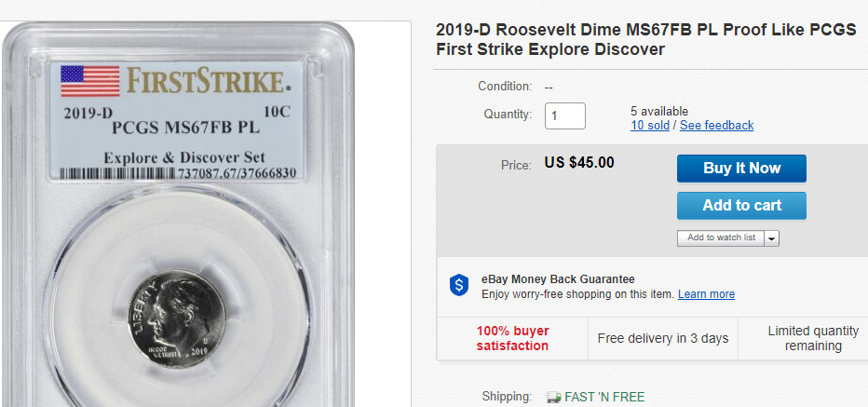
Task: Expand the watch list dropdown arrow
Action: click(x=771, y=238)
